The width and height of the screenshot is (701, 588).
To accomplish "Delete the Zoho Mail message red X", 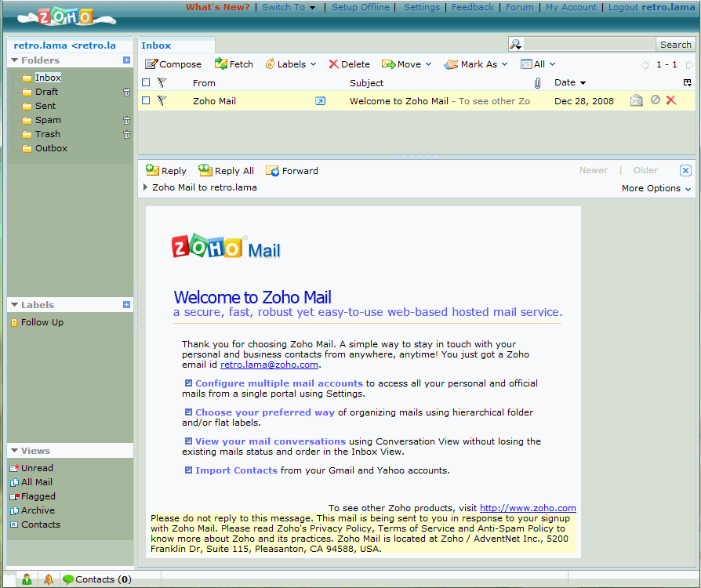I will click(x=671, y=100).
